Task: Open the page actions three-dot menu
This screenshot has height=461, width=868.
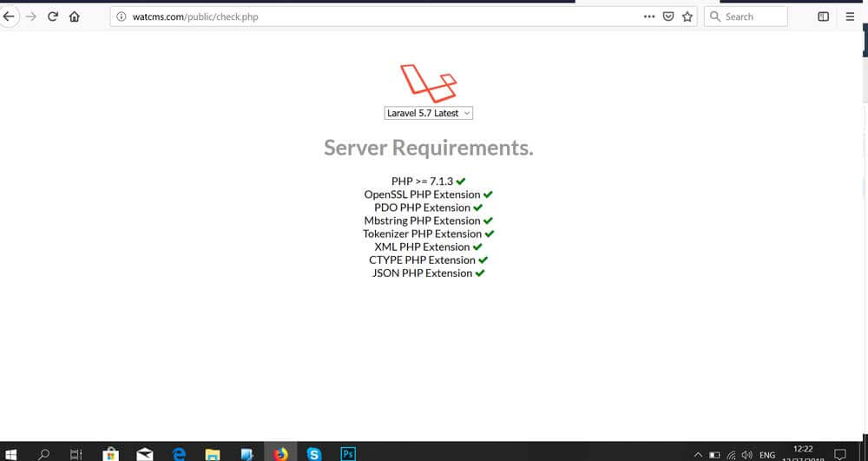Action: 649,16
